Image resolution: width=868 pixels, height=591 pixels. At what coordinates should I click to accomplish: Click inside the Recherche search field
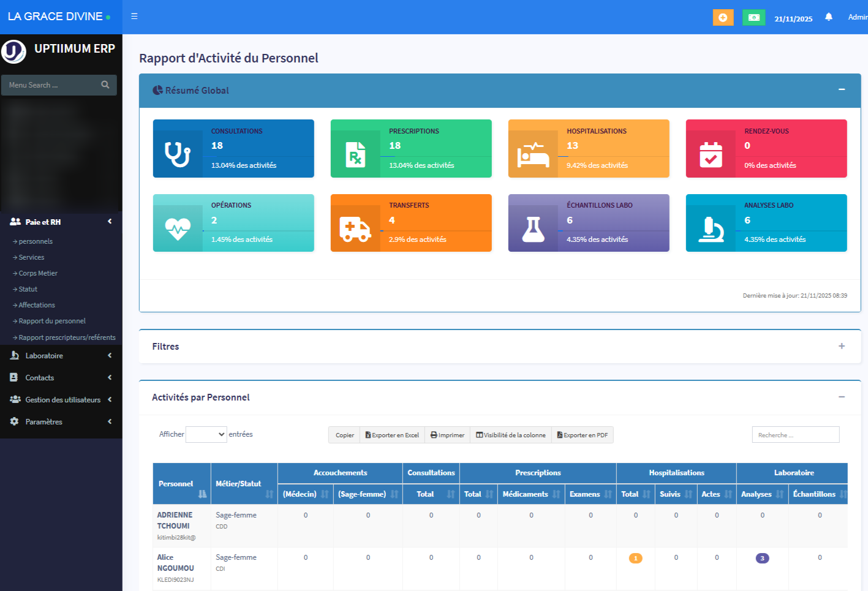click(x=795, y=434)
